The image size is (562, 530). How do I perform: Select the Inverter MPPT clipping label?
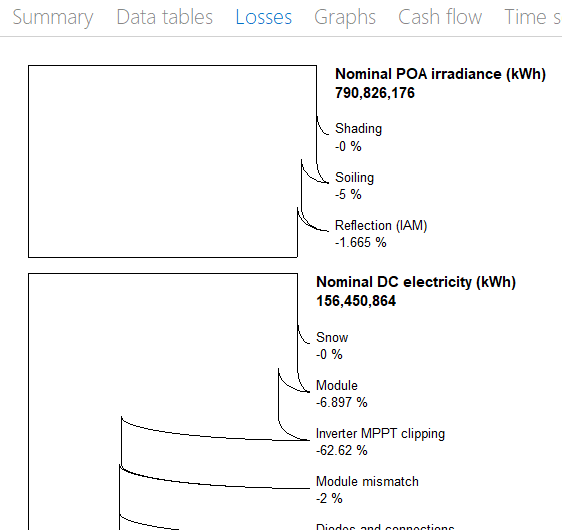[x=380, y=434]
